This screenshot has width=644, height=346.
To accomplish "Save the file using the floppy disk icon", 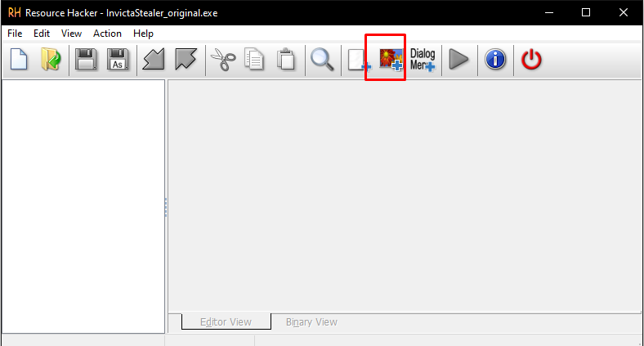I will point(86,60).
